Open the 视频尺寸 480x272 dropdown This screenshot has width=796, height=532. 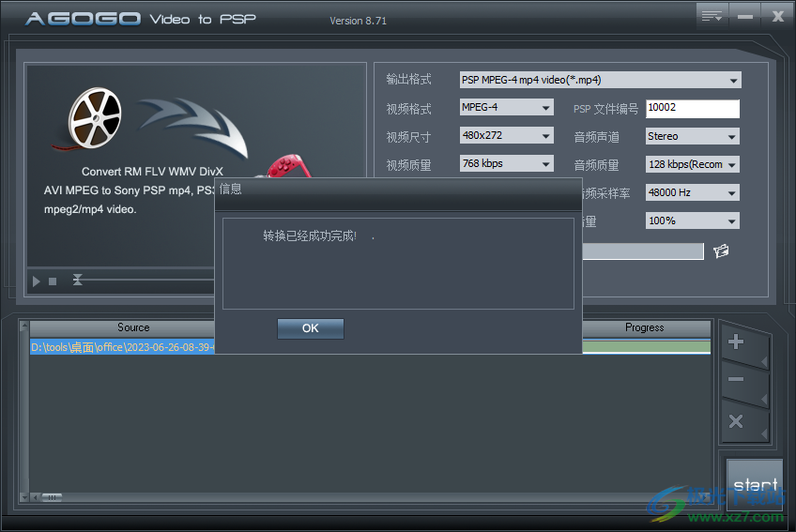coord(506,135)
